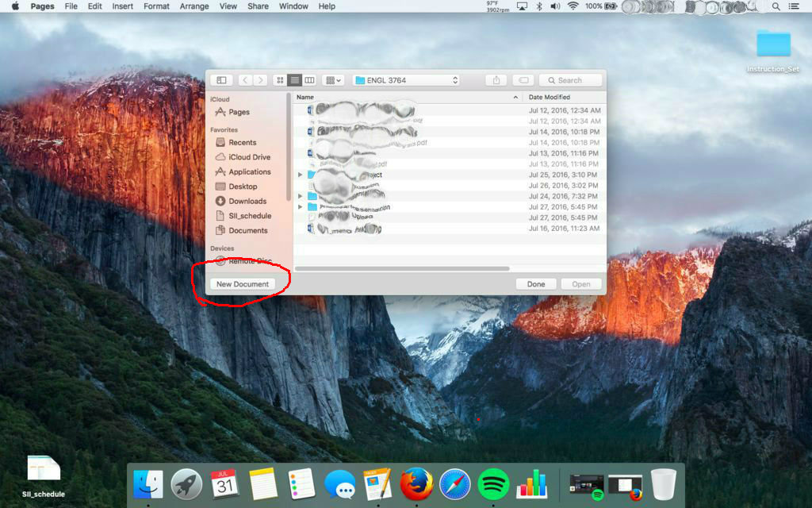Screen dimensions: 812x508
Task: Click the Open button
Action: pos(581,284)
